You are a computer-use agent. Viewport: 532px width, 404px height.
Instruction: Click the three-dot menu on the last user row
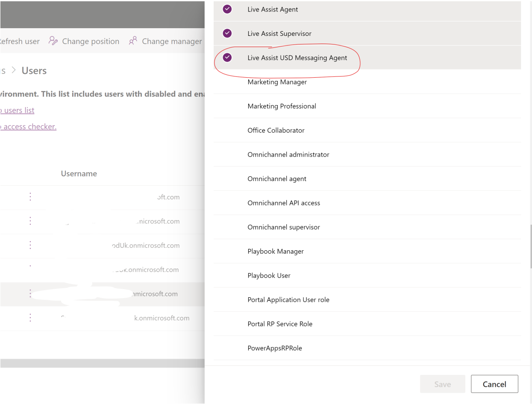(30, 318)
